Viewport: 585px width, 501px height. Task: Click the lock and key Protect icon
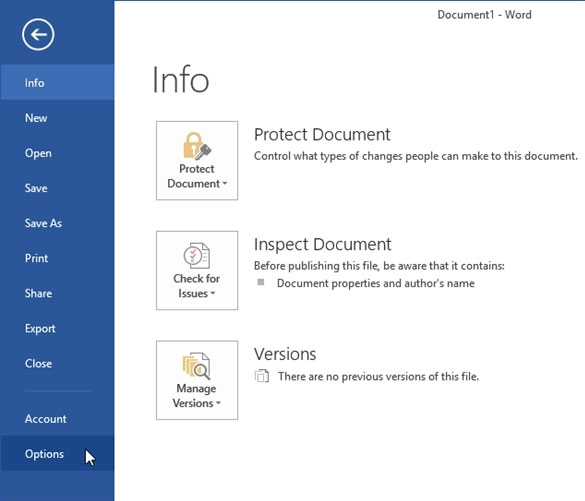(197, 146)
